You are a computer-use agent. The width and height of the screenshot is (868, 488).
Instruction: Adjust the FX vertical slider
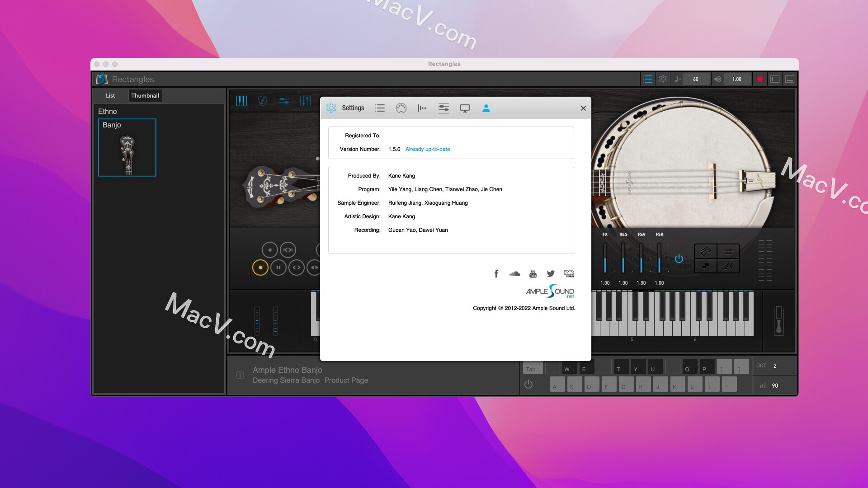pyautogui.click(x=605, y=258)
